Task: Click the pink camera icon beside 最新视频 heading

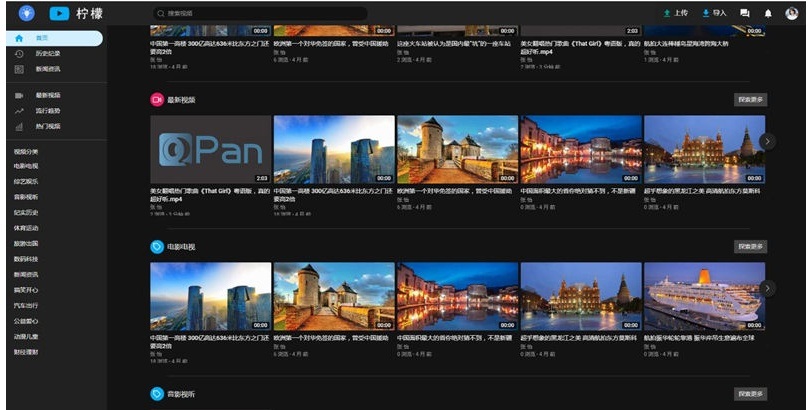Action: (x=157, y=100)
